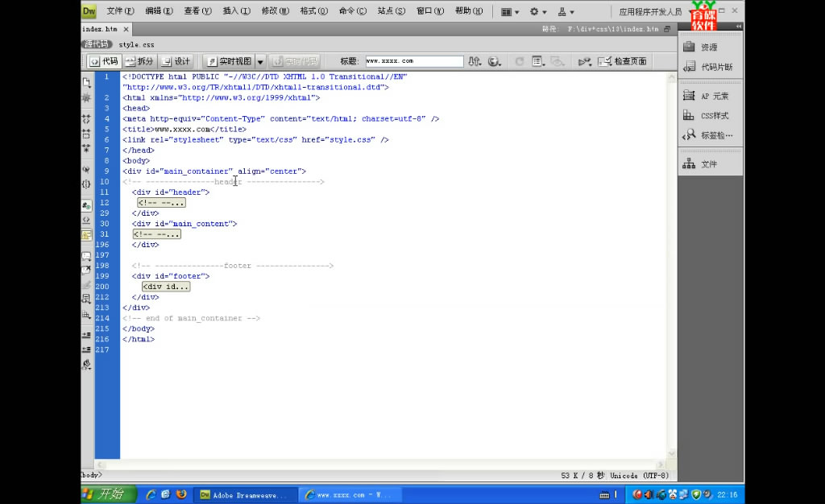Open the CSS Styles panel icon
This screenshot has height=504, width=825.
pos(689,115)
